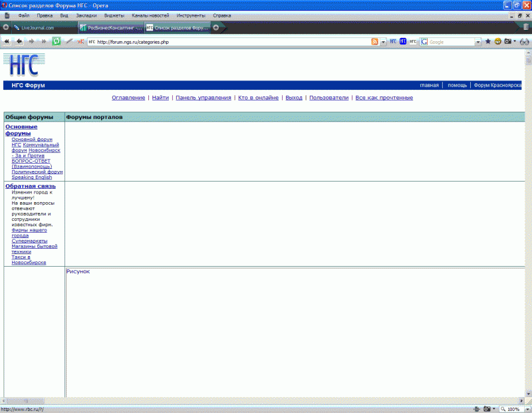Go back with the Back arrow
This screenshot has height=413, width=532.
click(19, 41)
